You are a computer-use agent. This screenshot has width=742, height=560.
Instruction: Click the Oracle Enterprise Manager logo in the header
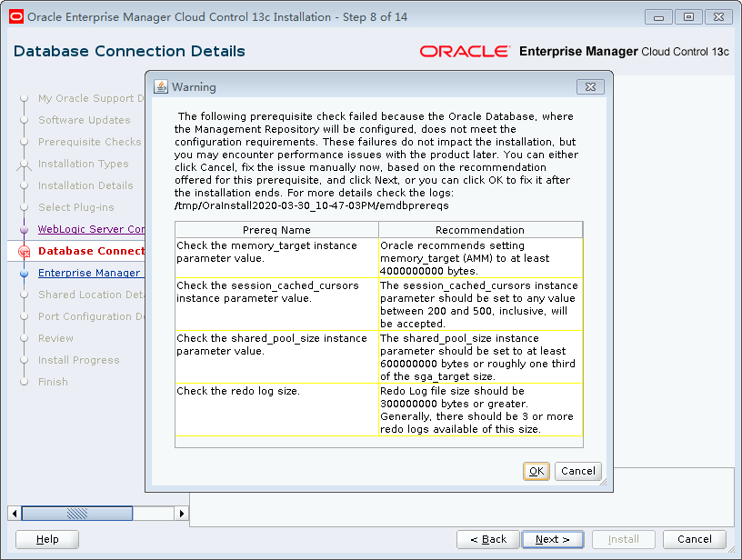464,51
